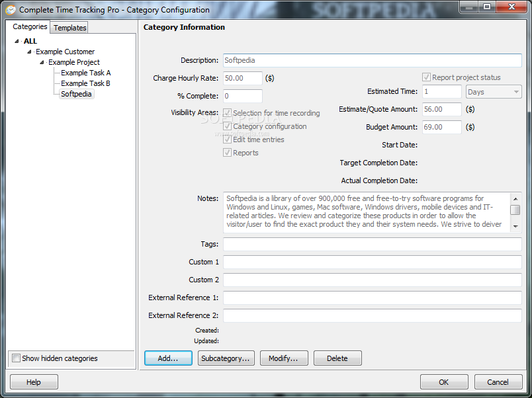Screen dimensions: 532x398
Task: Click the Notes scrollbar down arrow
Action: [x=515, y=226]
